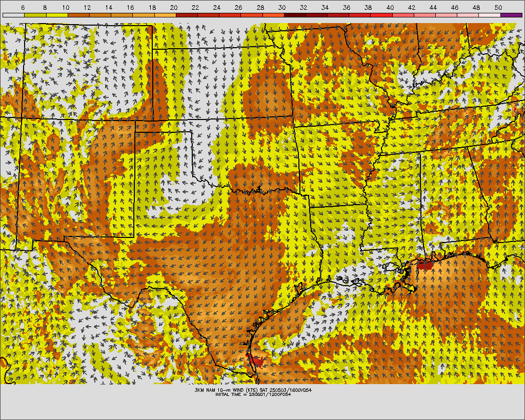Click the light gray legend swatch below 6
525x420 pixels.
tap(14, 15)
